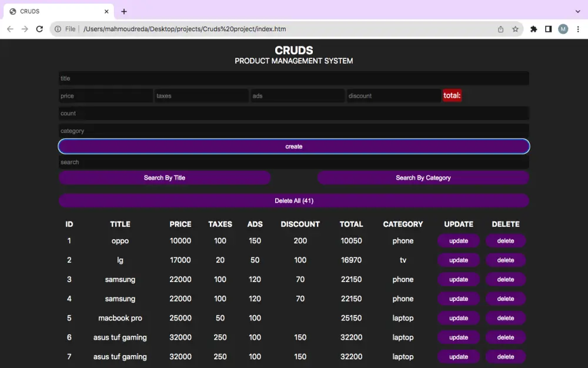Click Delete All (41)
The height and width of the screenshot is (368, 588).
[x=294, y=200]
